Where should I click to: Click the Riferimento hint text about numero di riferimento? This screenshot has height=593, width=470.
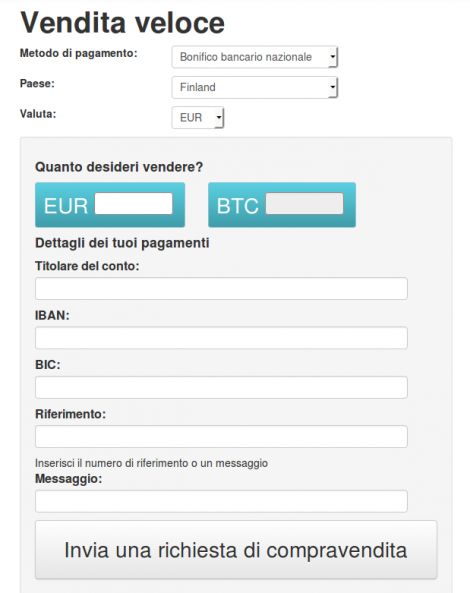pyautogui.click(x=151, y=463)
